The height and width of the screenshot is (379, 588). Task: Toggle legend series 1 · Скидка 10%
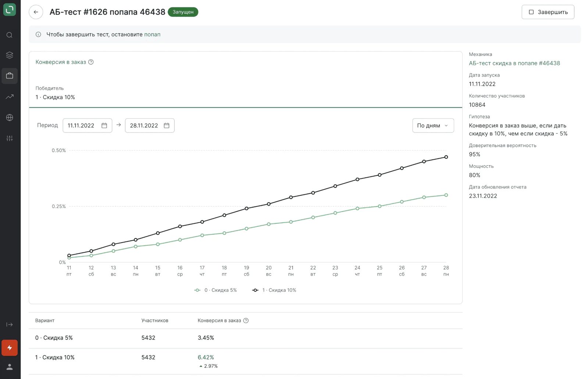(x=274, y=290)
